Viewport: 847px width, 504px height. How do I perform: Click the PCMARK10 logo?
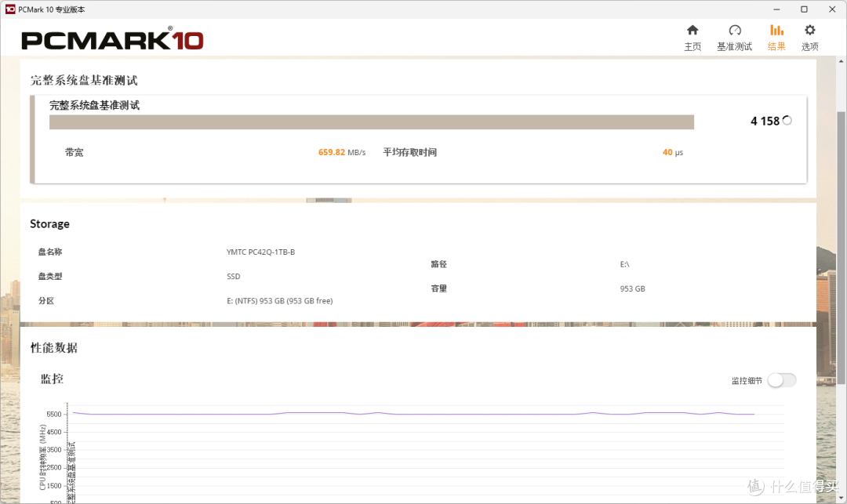112,39
